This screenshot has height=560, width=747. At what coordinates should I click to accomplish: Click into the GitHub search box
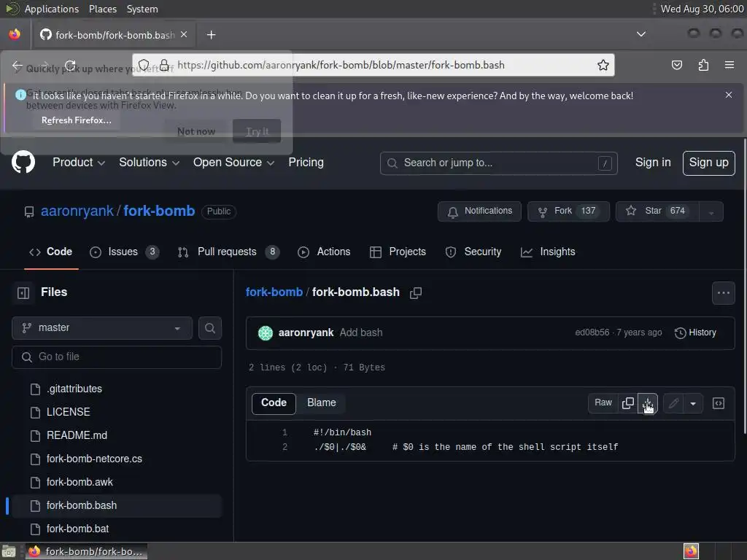coord(499,163)
